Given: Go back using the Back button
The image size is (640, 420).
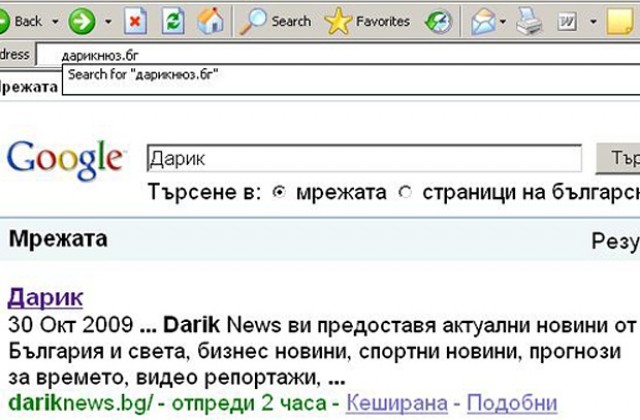Looking at the screenshot, I should tap(20, 21).
